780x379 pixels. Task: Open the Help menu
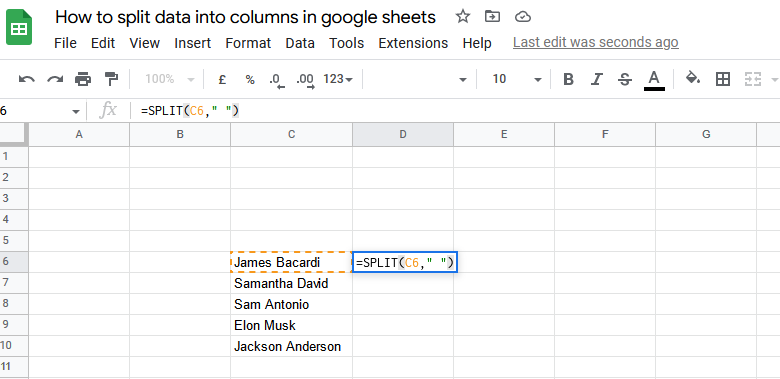pyautogui.click(x=477, y=43)
